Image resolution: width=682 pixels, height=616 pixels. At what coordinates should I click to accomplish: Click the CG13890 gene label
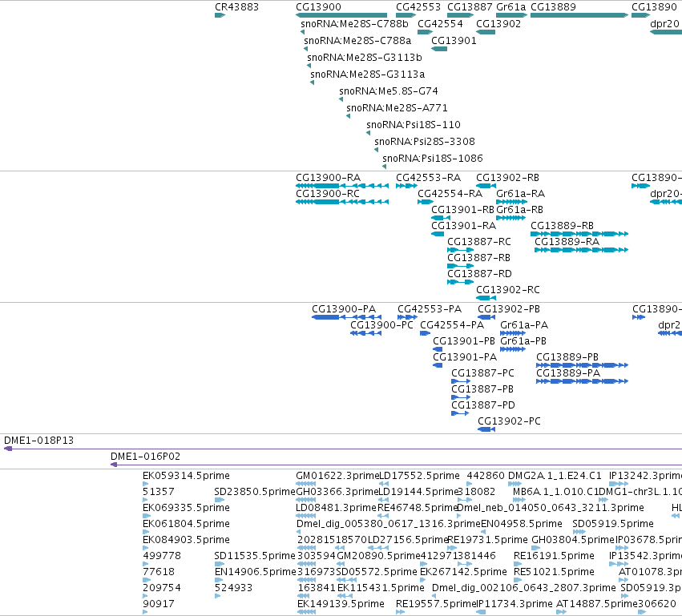tap(654, 7)
